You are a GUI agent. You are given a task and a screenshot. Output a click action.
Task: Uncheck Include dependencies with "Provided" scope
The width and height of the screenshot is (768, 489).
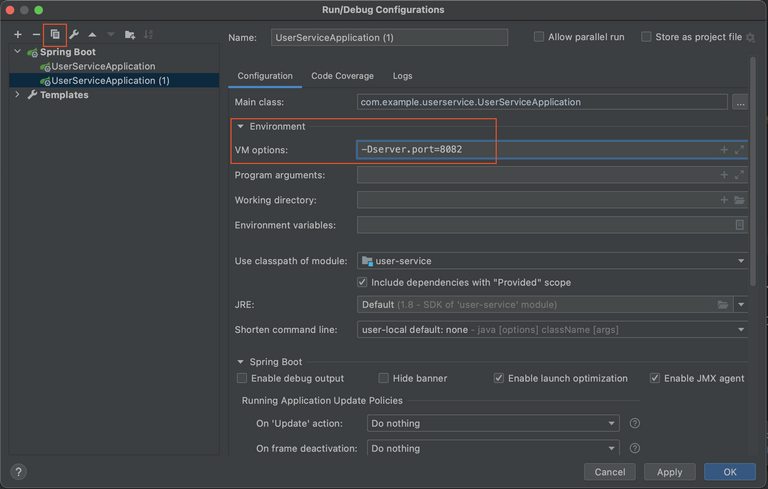coord(362,282)
